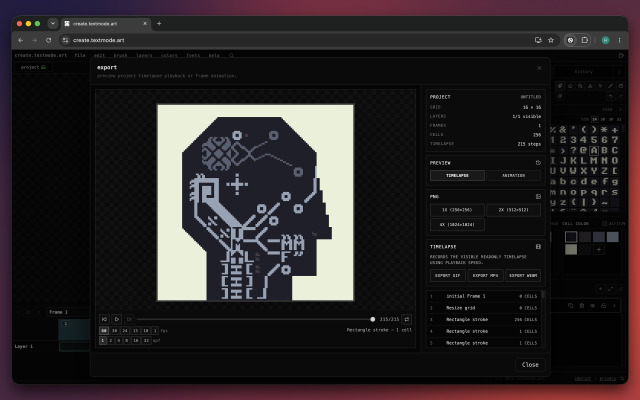Set playback speed to 60 fps
The height and width of the screenshot is (400, 640).
point(104,331)
